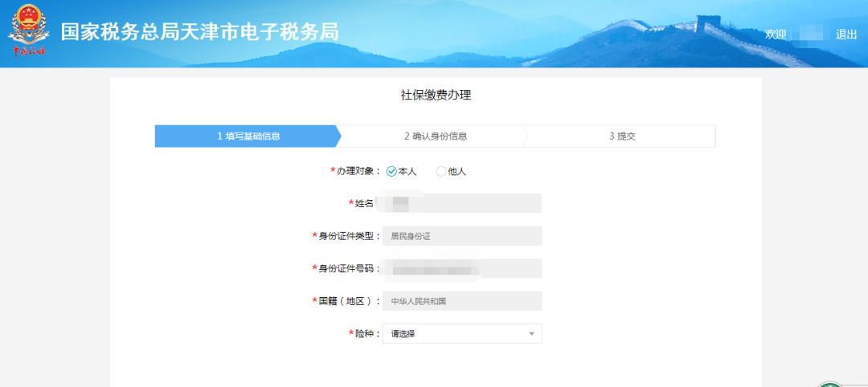Open step 1 填写基础信息 tab

pyautogui.click(x=248, y=136)
